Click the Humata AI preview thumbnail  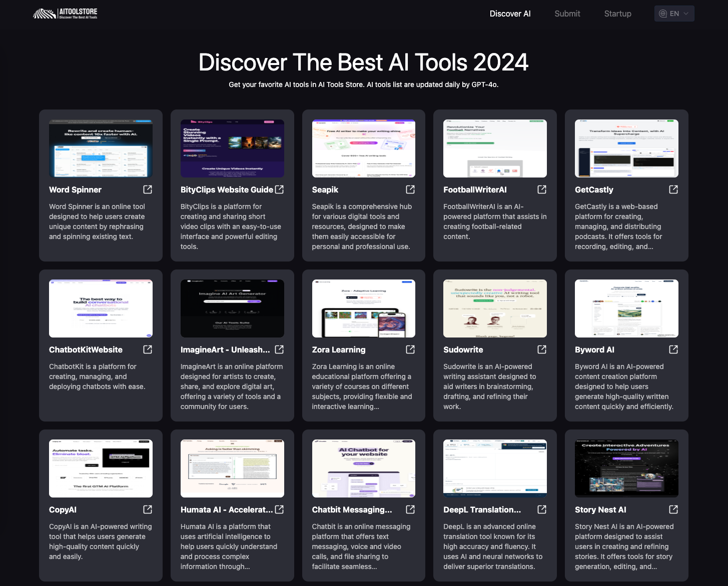coord(232,468)
